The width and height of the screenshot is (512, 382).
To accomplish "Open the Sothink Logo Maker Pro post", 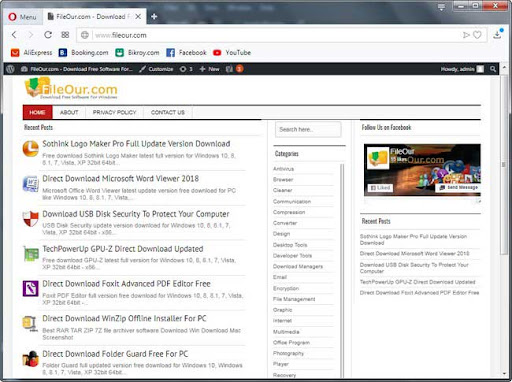I will pos(136,144).
